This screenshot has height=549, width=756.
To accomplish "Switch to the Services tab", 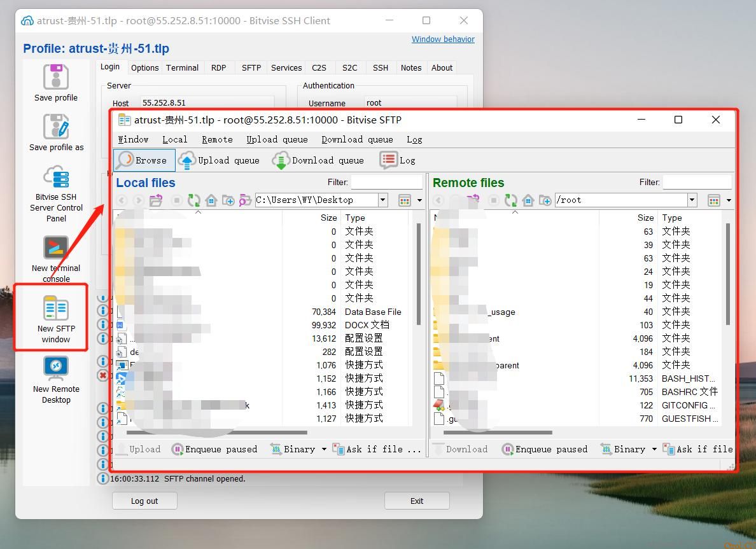I will [286, 67].
